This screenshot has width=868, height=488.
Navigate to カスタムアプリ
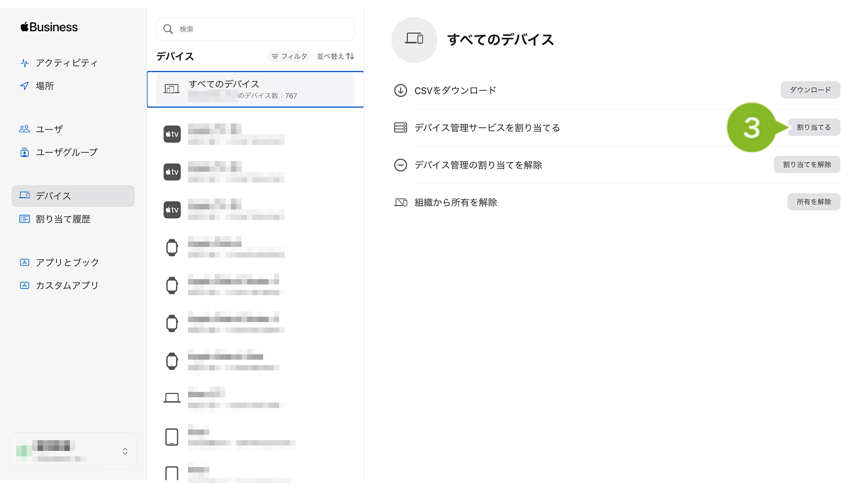(66, 285)
